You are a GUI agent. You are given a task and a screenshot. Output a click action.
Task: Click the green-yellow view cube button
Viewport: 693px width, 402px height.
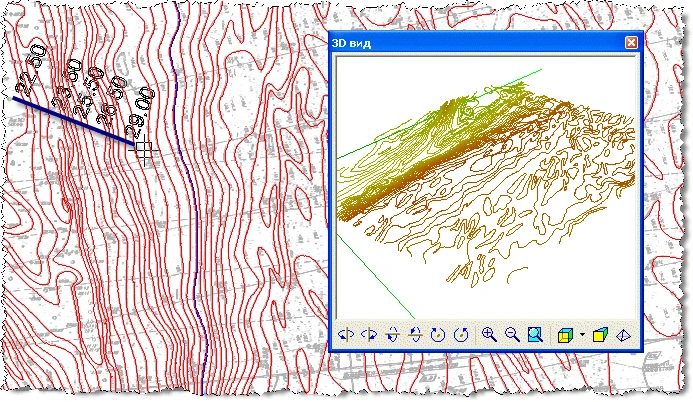[x=565, y=335]
